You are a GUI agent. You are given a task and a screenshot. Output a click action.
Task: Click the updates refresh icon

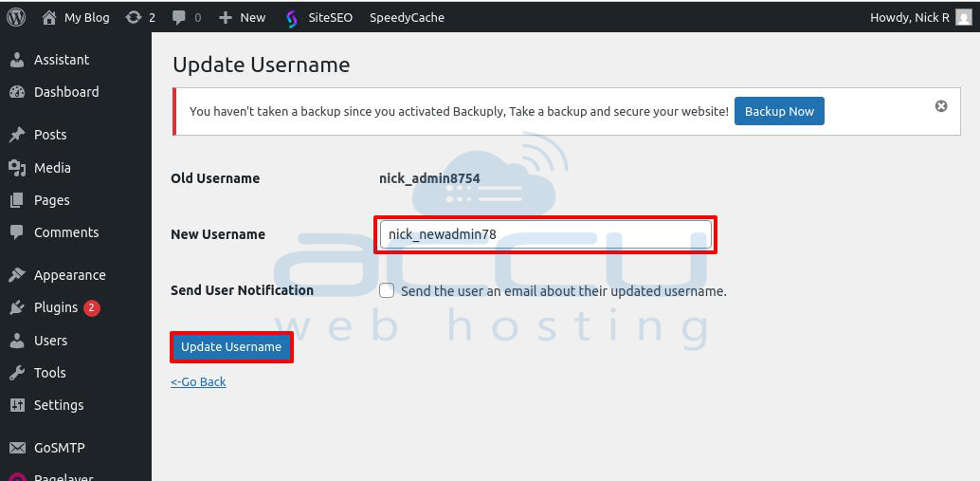pos(133,17)
